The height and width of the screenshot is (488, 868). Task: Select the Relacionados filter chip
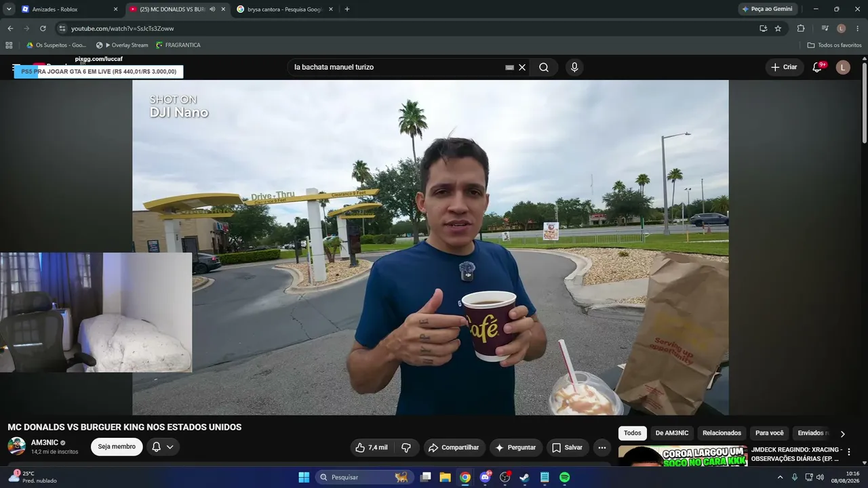[722, 433]
